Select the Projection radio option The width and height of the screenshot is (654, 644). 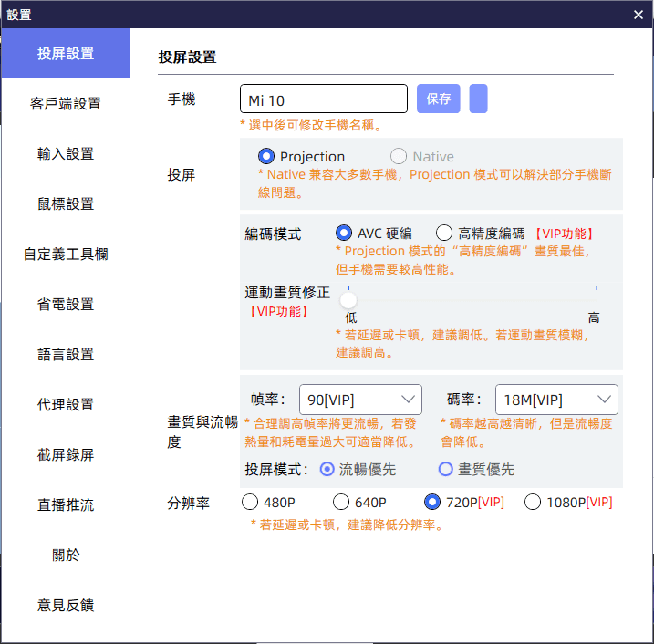[x=266, y=157]
